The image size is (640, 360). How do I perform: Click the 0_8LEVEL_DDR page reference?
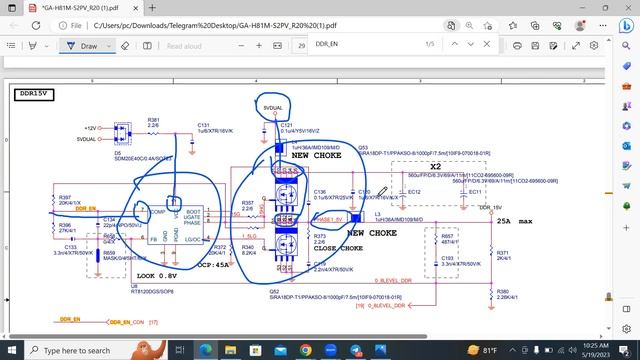(386, 306)
